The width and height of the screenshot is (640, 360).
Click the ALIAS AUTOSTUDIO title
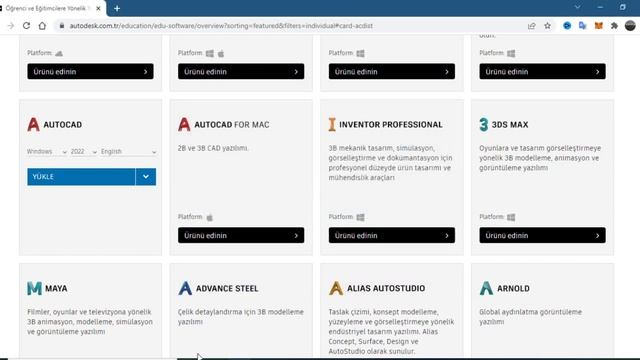tap(386, 289)
